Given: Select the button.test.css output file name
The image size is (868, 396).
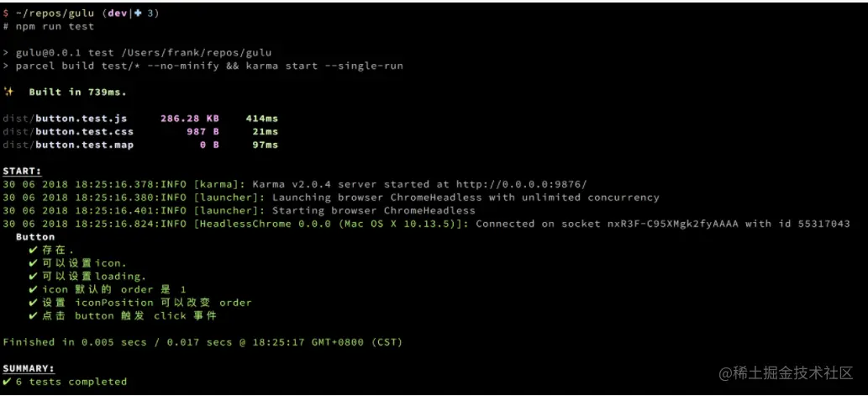Looking at the screenshot, I should [84, 132].
